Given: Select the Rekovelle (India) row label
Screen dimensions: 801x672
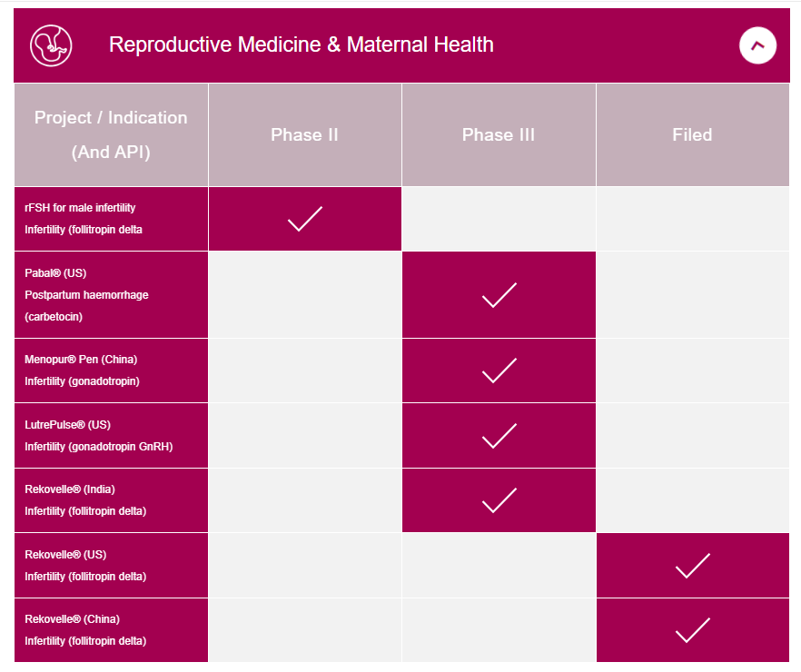Looking at the screenshot, I should [85, 500].
